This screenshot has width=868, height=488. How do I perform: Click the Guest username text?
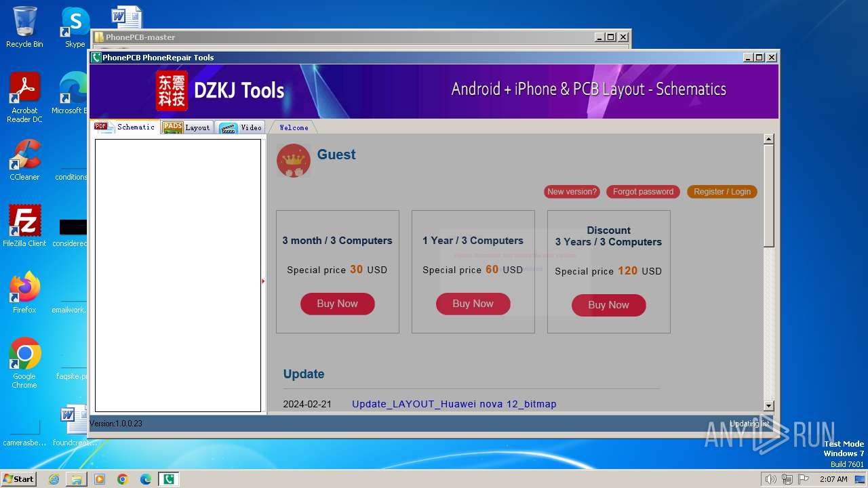[336, 155]
